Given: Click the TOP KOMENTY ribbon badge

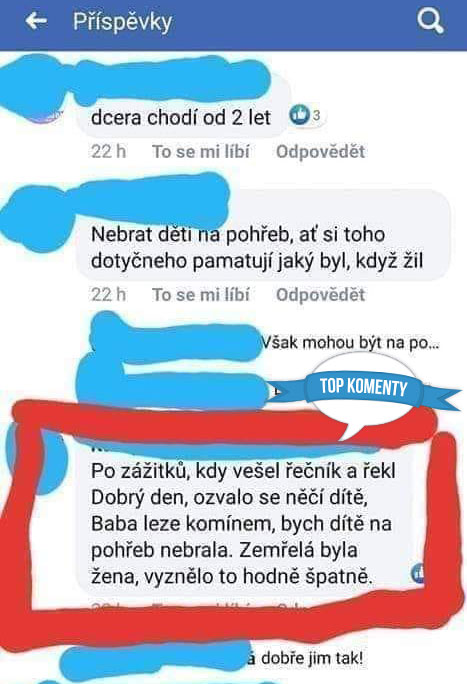Looking at the screenshot, I should pyautogui.click(x=363, y=387).
